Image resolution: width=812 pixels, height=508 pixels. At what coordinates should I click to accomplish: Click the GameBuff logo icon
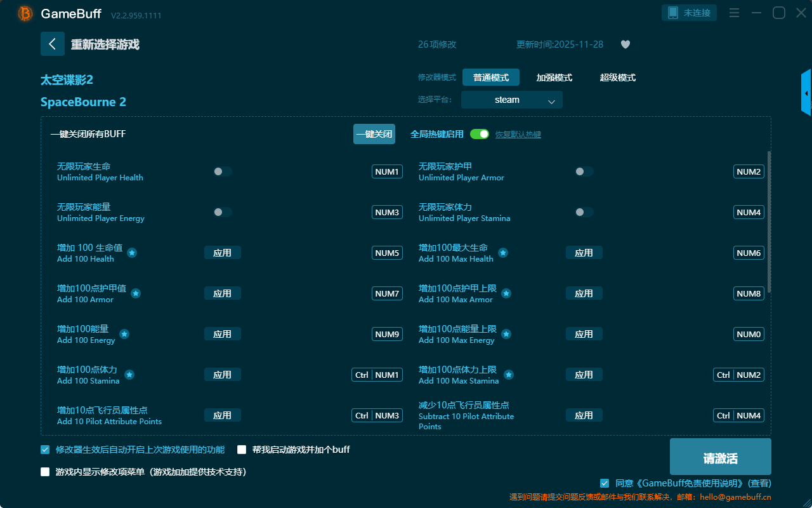coord(25,13)
